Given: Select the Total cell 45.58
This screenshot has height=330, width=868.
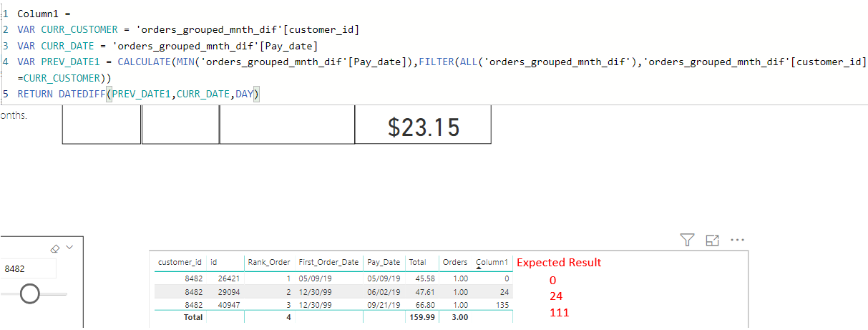Looking at the screenshot, I should pyautogui.click(x=426, y=280).
